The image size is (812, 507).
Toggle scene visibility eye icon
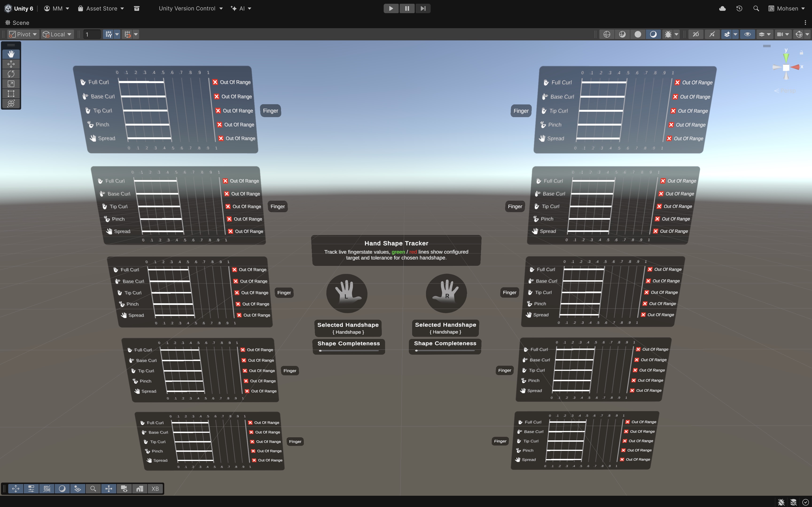pyautogui.click(x=748, y=34)
